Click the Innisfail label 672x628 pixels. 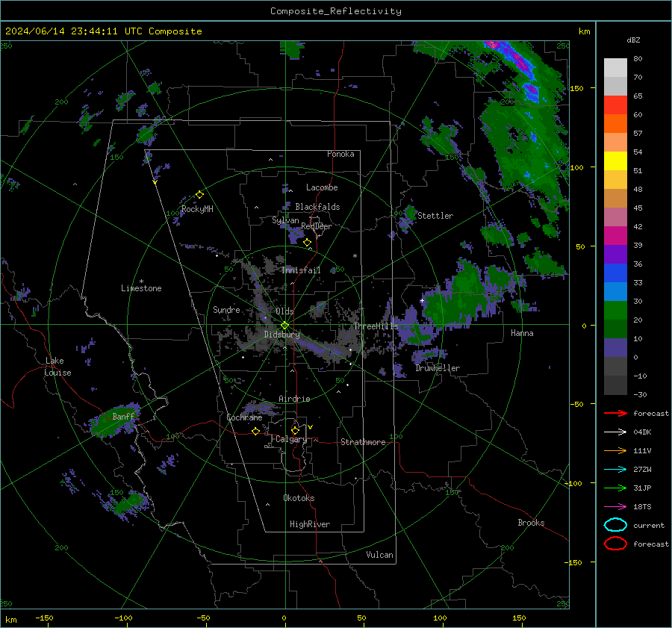pos(301,270)
